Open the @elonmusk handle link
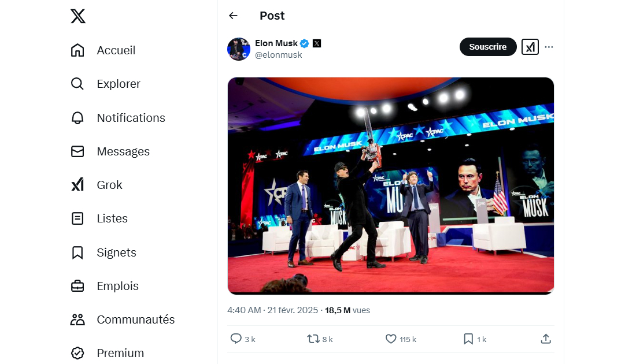 coord(279,55)
